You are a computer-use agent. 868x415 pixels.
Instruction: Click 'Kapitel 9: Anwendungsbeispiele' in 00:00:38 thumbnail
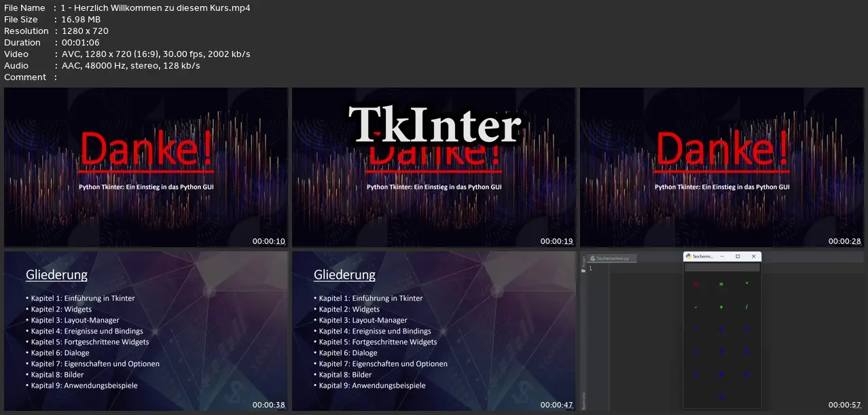[84, 385]
